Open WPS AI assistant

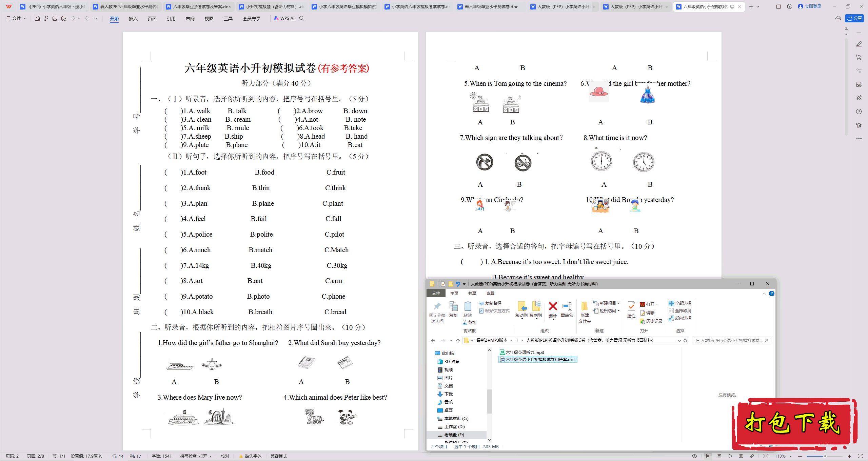284,18
